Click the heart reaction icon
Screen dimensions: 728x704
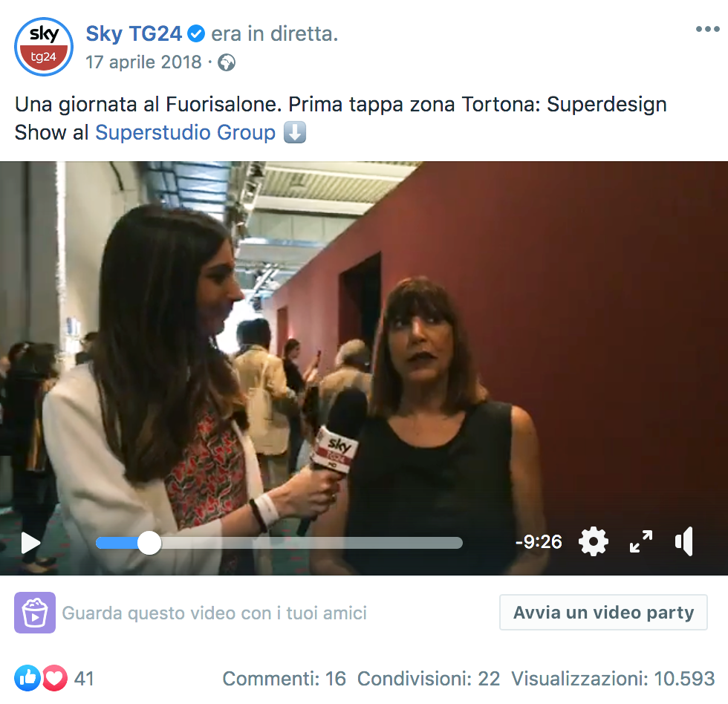55,679
